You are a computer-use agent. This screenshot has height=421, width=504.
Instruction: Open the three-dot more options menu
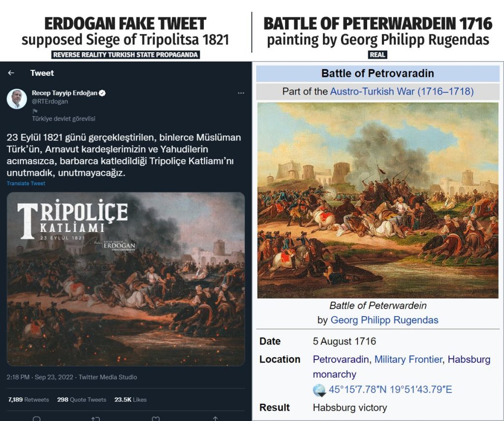[x=241, y=93]
